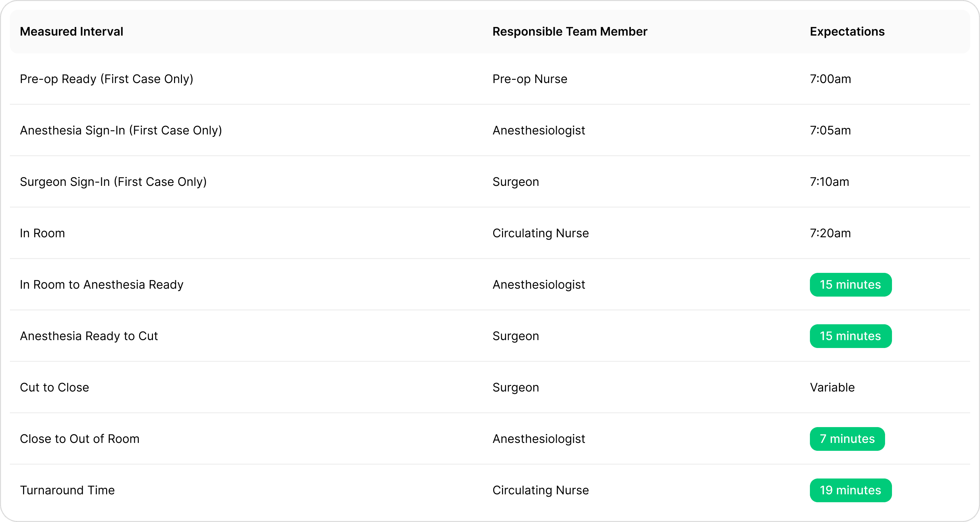Click the 19 minutes green badge

tap(850, 490)
